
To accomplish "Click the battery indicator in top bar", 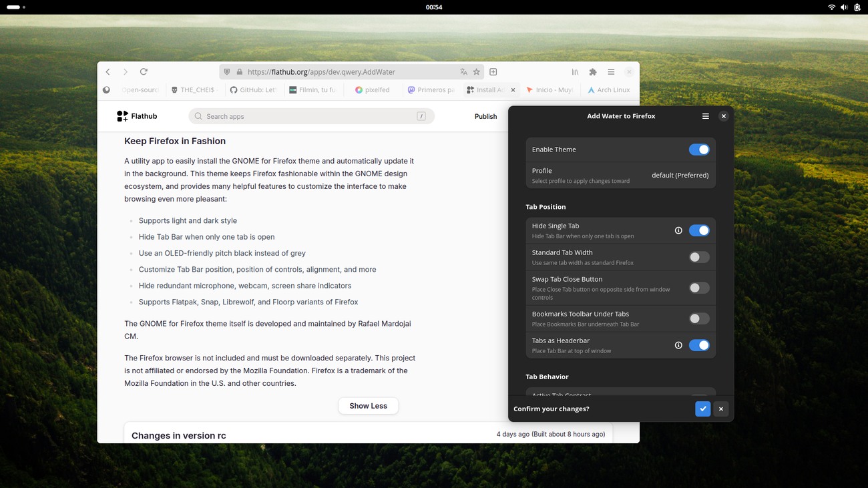I will click(857, 7).
